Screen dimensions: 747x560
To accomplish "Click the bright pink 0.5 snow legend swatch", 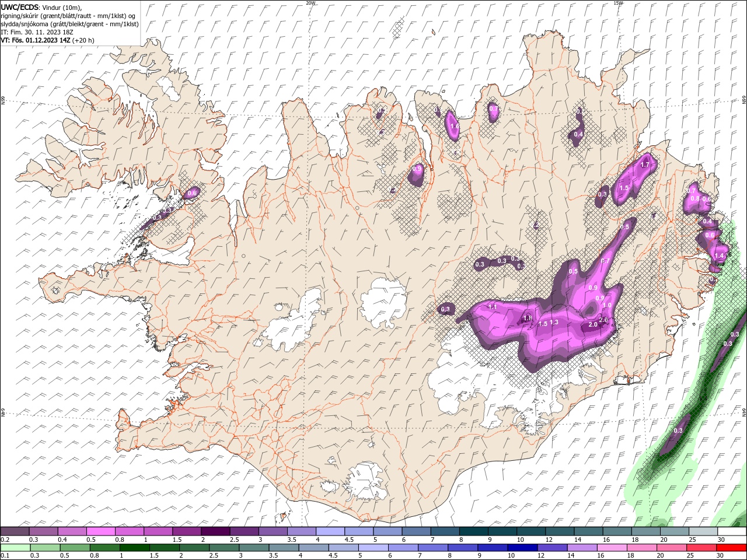I will click(100, 531).
